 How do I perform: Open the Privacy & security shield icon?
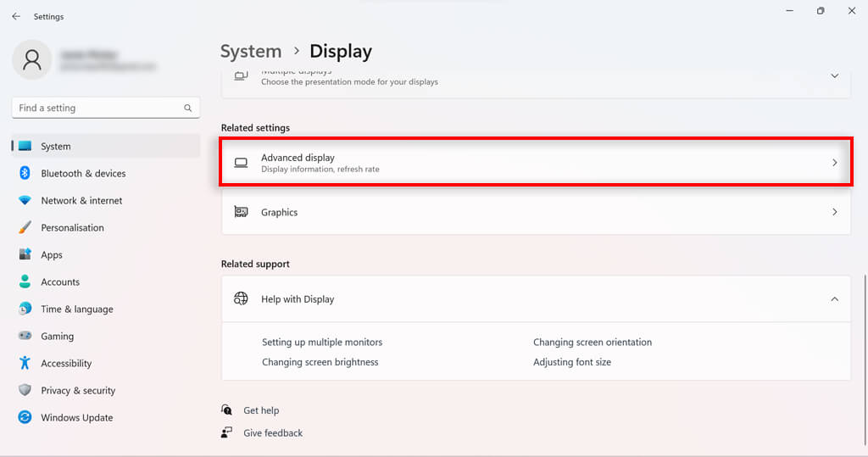point(25,390)
